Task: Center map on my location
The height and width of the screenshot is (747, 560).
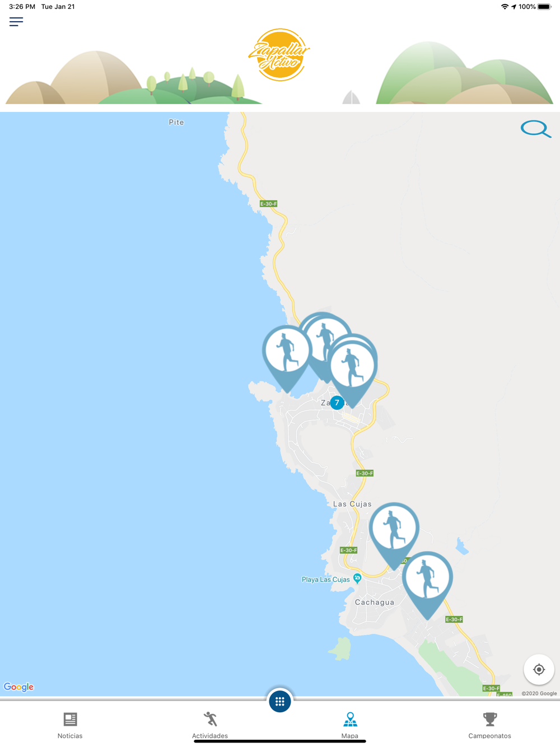Action: [x=539, y=669]
